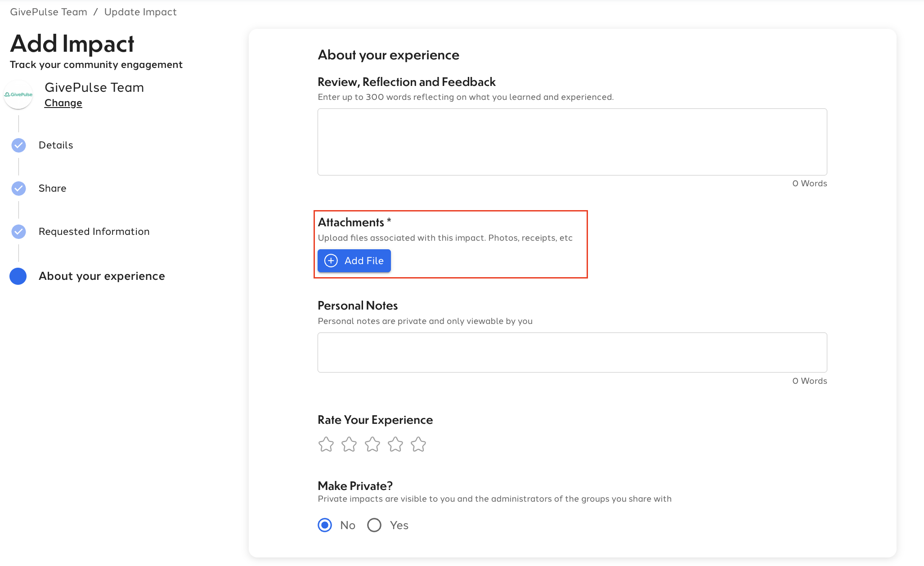
Task: Click the GivePulse Team logo avatar
Action: pos(18,94)
